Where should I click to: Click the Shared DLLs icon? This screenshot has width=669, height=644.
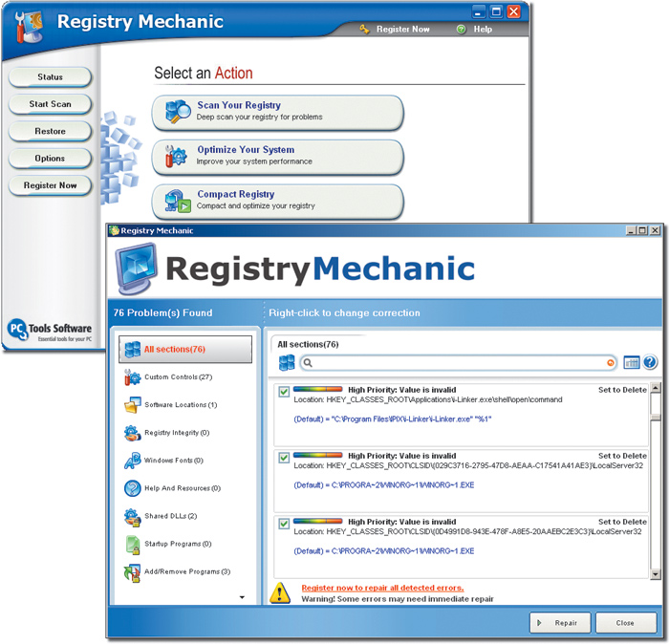(x=132, y=517)
